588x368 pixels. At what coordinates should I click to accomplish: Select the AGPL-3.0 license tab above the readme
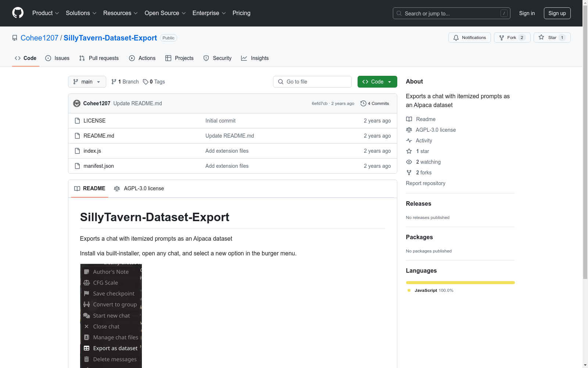point(139,188)
